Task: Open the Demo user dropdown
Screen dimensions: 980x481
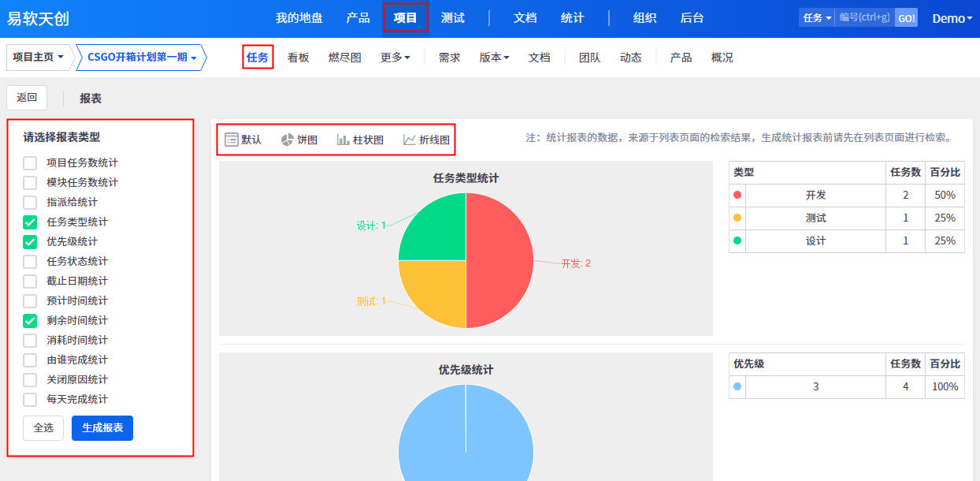Action: [952, 18]
